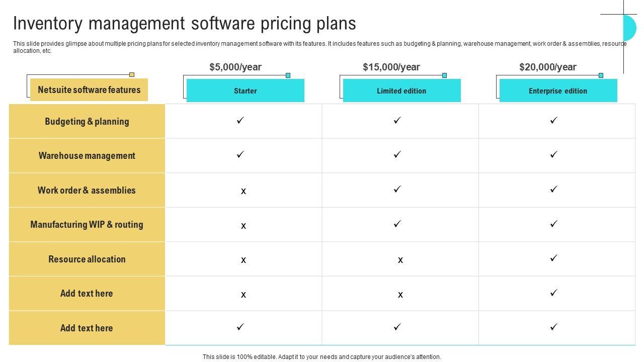Click the Starter X for Manufacturing WIP & routing
Viewport: 644px width, 362px height.
[x=244, y=226]
